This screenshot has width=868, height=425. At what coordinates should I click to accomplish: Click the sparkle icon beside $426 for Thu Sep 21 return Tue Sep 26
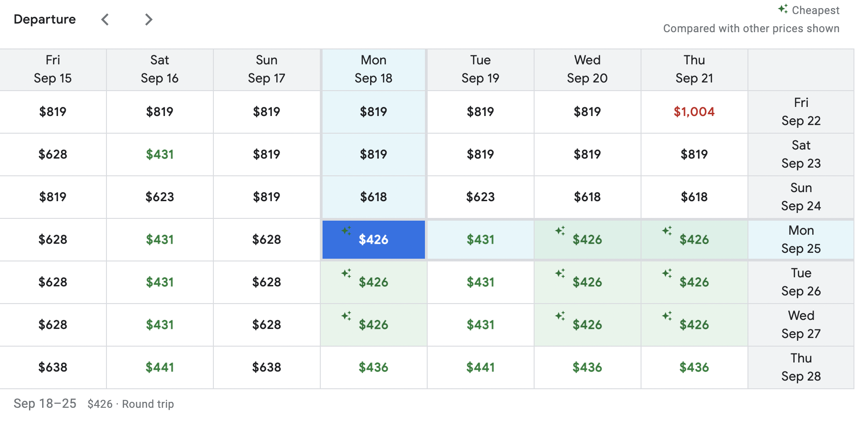[x=666, y=274]
